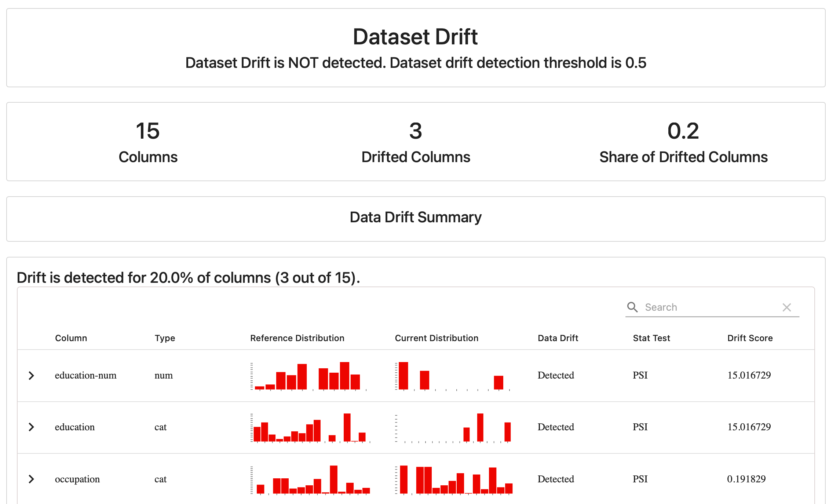
Task: Open occupation current distribution chart
Action: (454, 480)
